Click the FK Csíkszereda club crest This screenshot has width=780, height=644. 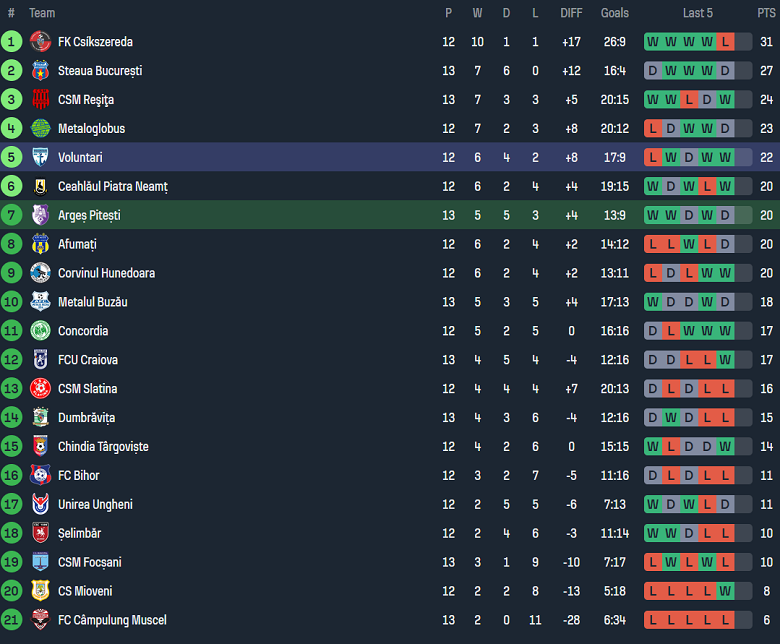click(40, 42)
